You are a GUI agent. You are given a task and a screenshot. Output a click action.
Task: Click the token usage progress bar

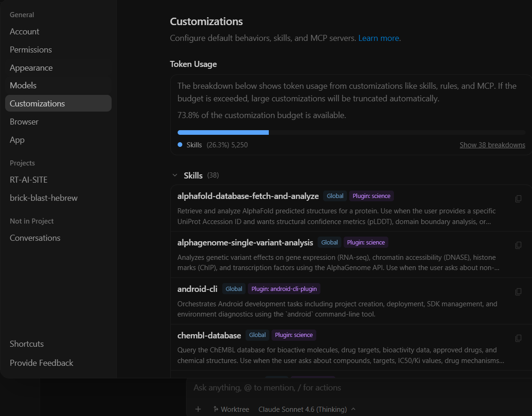tap(351, 132)
